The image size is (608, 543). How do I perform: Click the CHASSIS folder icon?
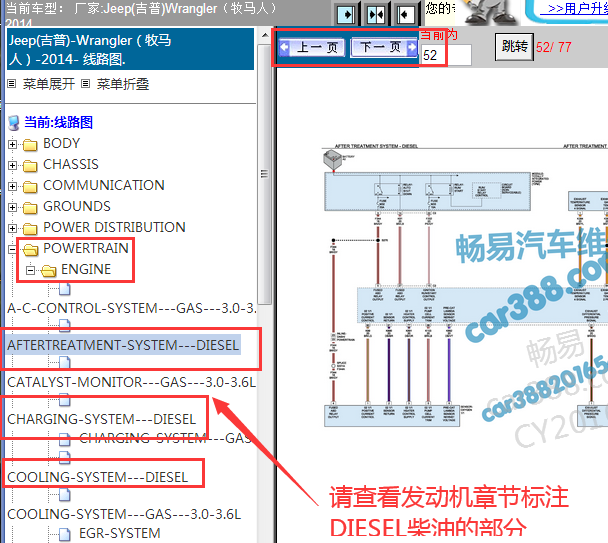(30, 166)
